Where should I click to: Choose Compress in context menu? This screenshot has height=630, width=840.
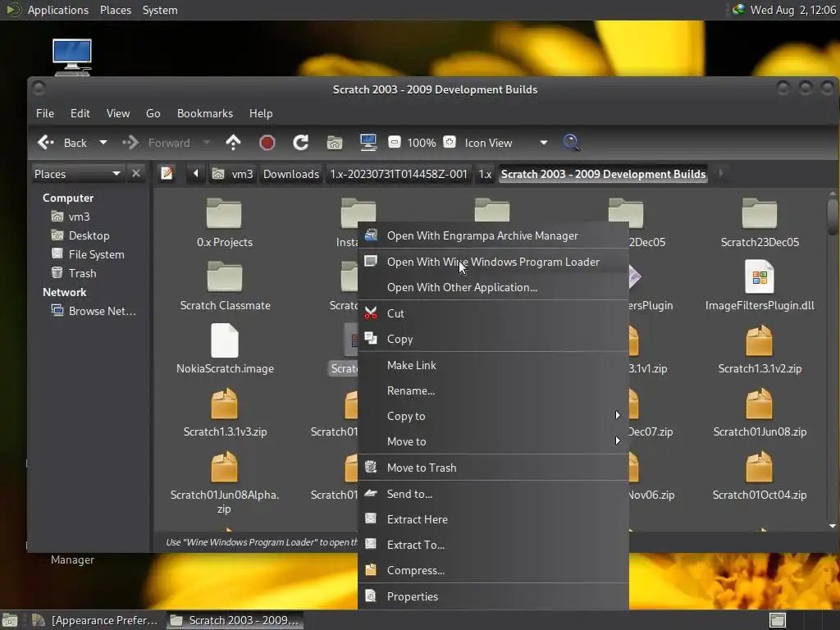(493, 571)
